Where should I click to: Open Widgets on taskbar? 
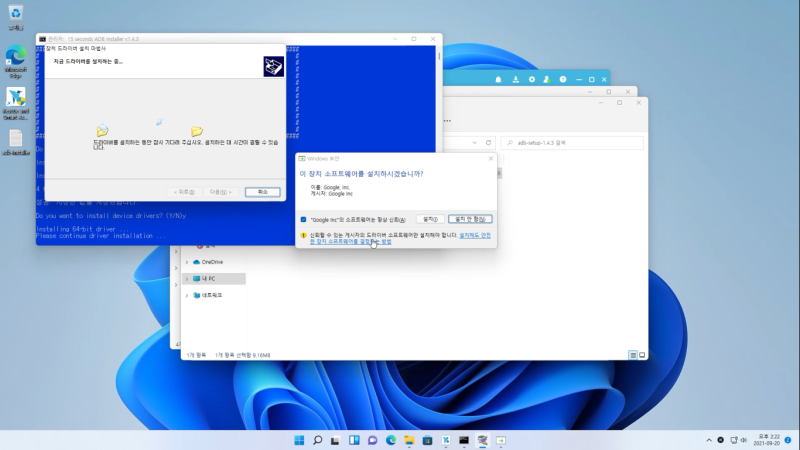(354, 440)
